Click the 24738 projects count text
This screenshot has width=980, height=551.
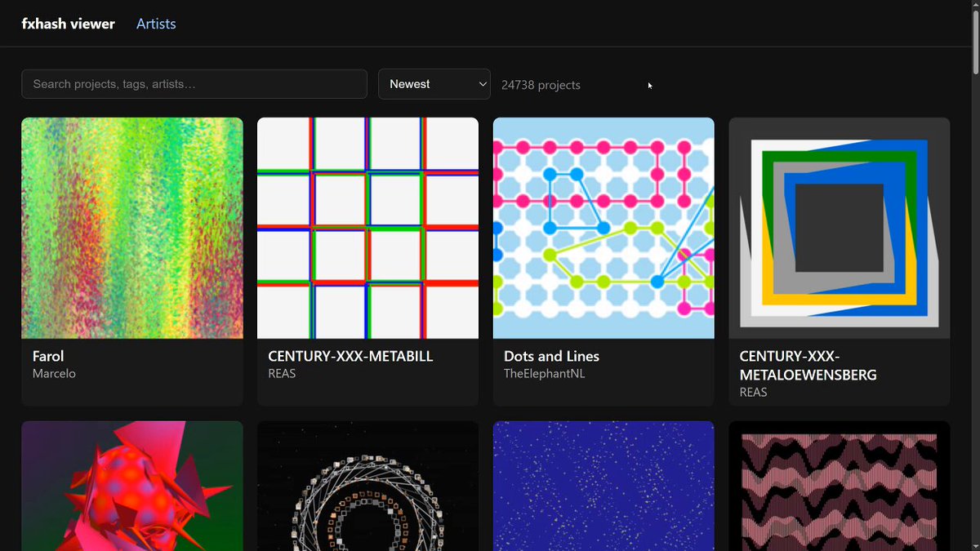click(541, 85)
